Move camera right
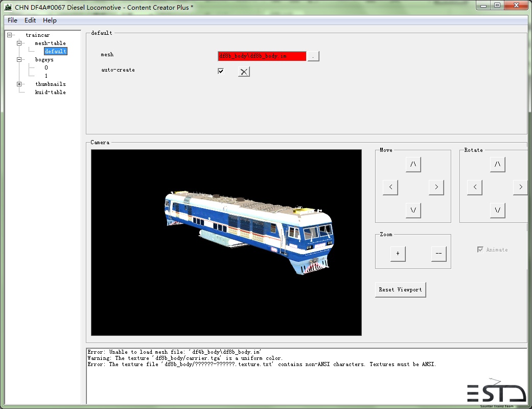The height and width of the screenshot is (409, 532). (436, 187)
